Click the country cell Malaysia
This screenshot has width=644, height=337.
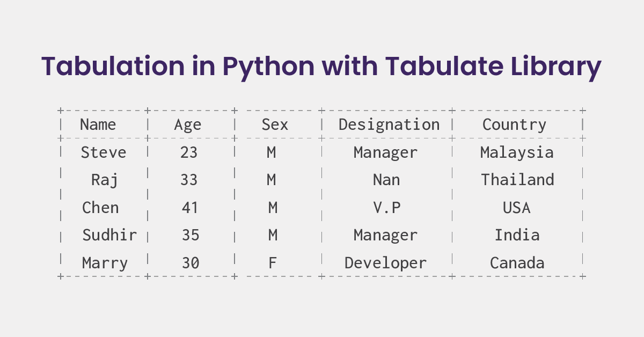click(517, 152)
